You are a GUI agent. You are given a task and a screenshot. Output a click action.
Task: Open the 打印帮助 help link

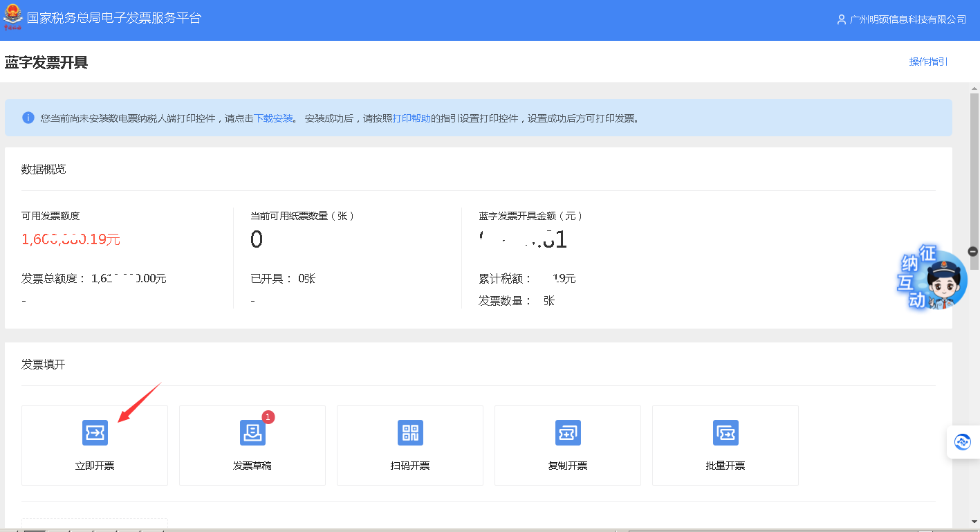click(x=412, y=118)
